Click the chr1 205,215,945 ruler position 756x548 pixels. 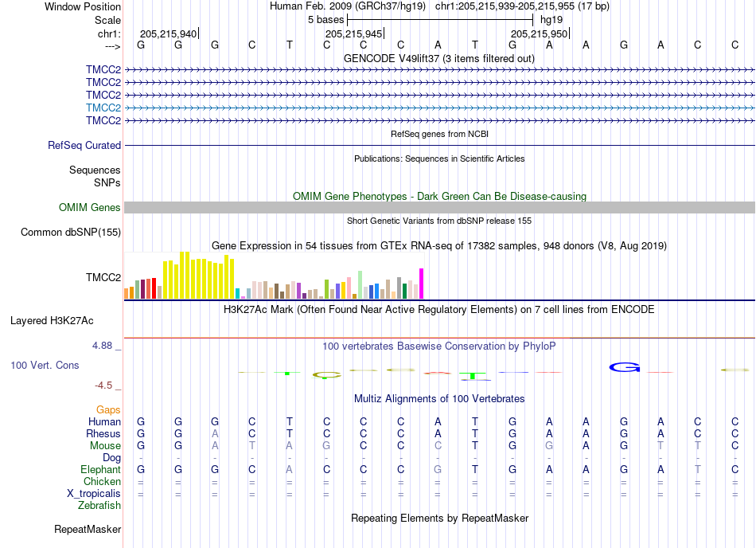coord(354,33)
